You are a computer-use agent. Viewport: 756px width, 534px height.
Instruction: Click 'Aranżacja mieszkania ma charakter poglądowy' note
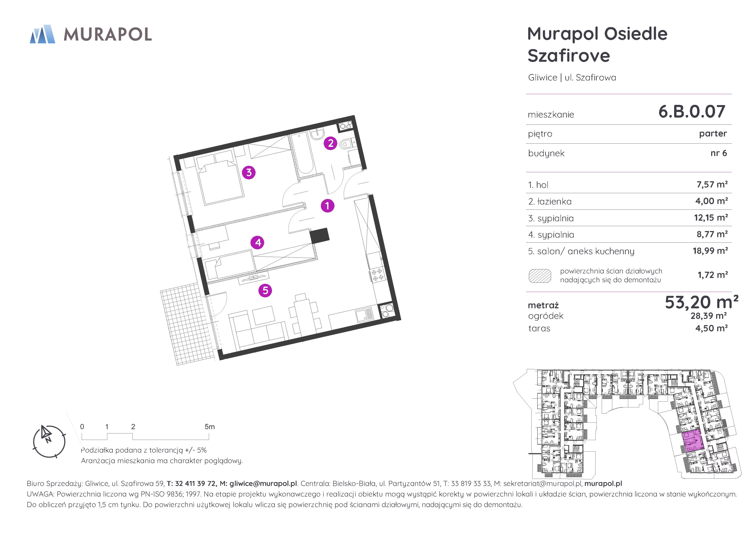162,461
